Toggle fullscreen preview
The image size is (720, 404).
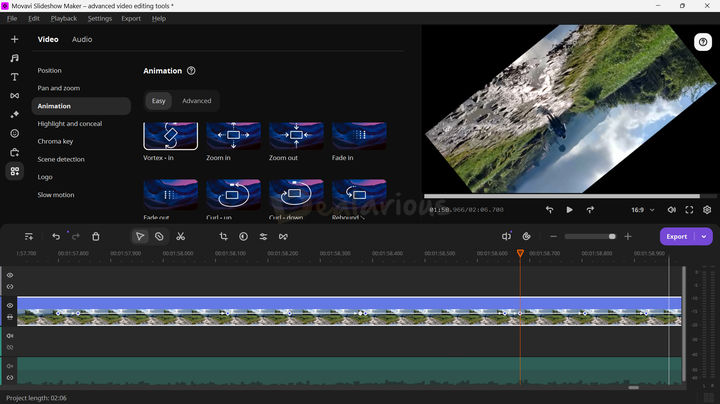coord(689,210)
